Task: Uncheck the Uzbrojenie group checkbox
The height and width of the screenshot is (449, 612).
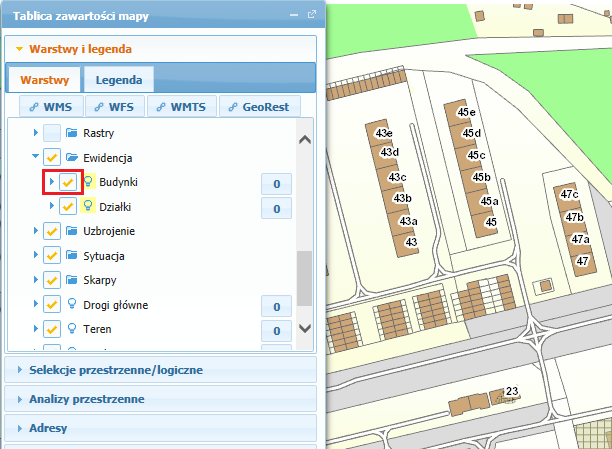Action: (x=52, y=231)
